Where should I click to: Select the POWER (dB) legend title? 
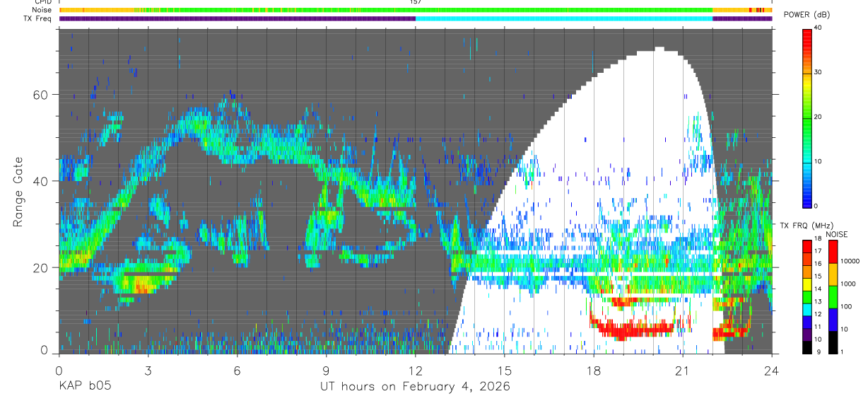point(808,15)
